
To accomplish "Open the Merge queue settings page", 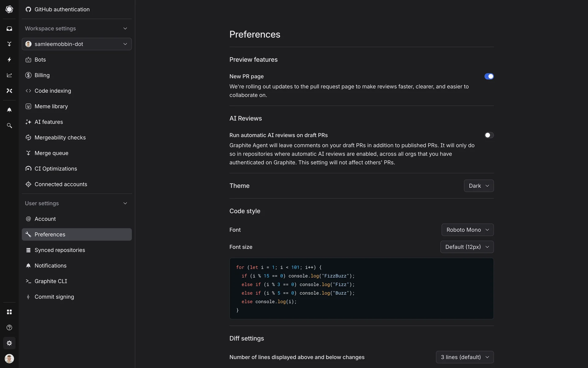I will pos(51,153).
